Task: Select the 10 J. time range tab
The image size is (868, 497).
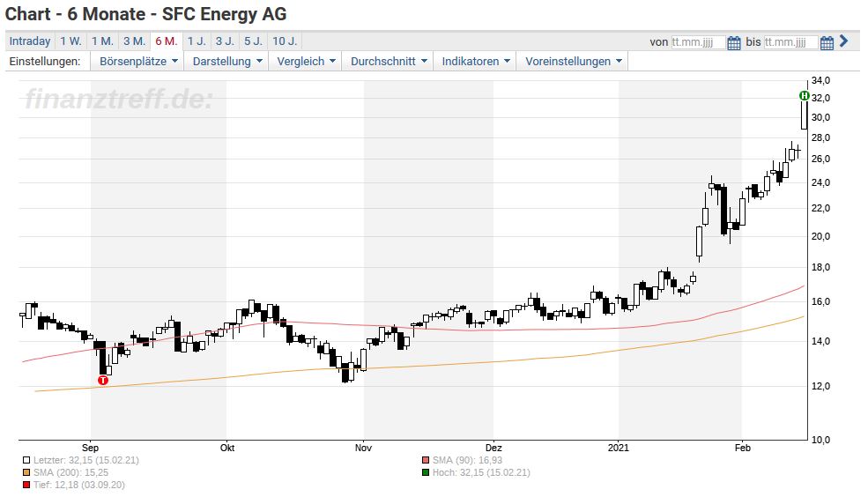Action: click(x=286, y=41)
